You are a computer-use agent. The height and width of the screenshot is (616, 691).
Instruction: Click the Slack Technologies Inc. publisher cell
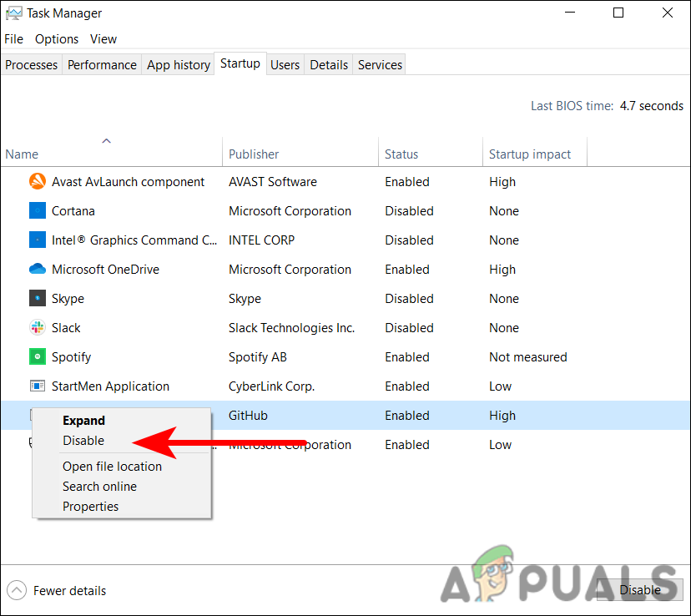tap(292, 328)
